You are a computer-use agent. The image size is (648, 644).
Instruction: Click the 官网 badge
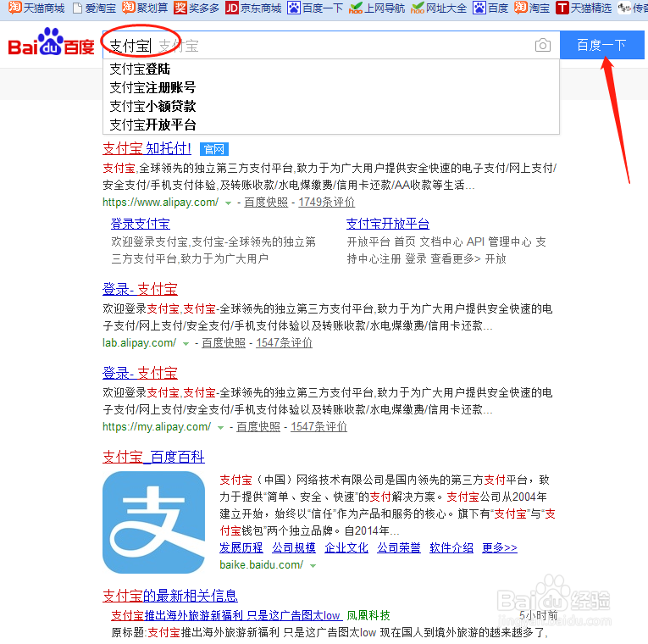coord(214,149)
